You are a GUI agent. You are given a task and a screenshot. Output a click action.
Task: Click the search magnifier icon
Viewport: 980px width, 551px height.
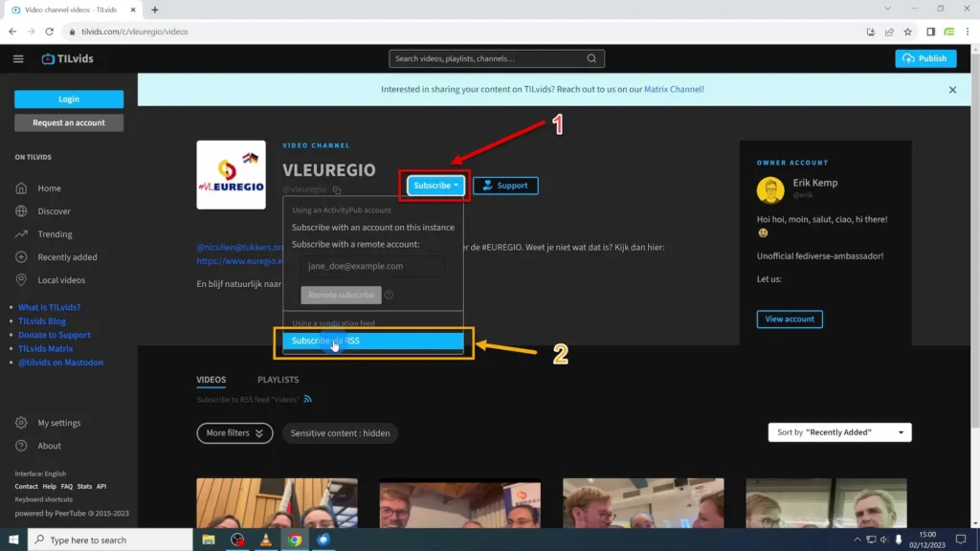[x=591, y=58]
